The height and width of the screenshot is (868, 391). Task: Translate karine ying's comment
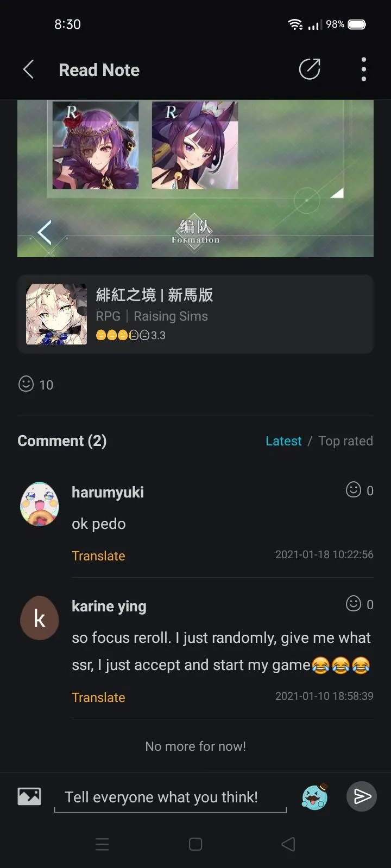(98, 698)
